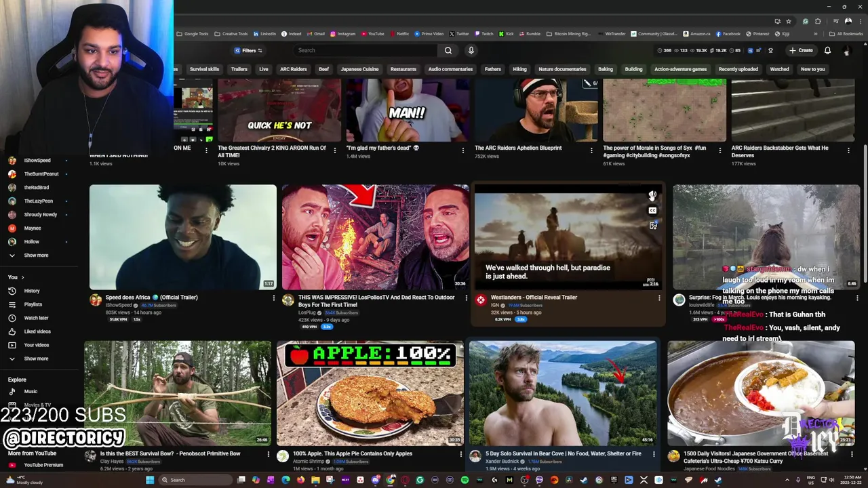
Task: Open Shroudy Rowdy subscription channel
Action: 41,215
